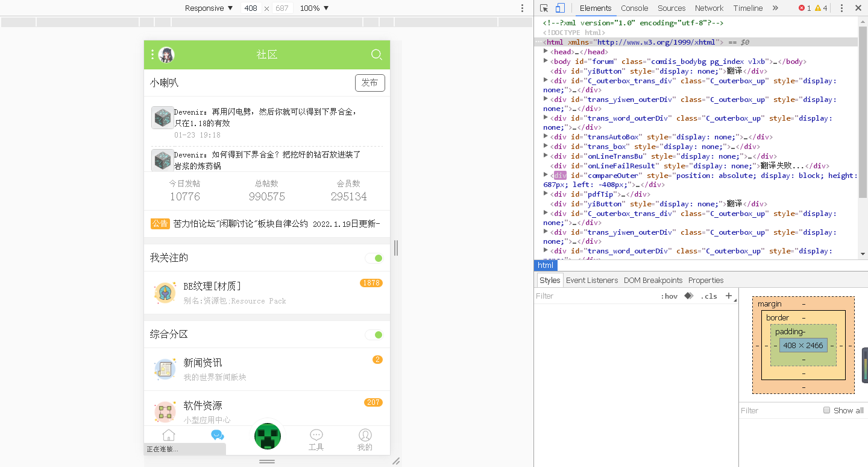Open the user avatar in the community header

[166, 55]
